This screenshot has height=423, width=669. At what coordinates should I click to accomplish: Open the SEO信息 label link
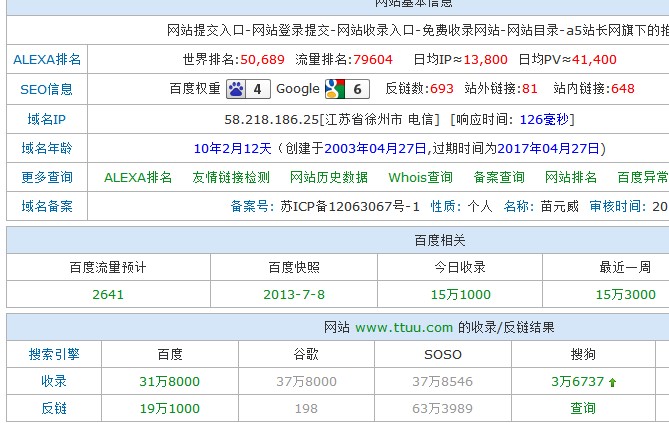[x=47, y=89]
